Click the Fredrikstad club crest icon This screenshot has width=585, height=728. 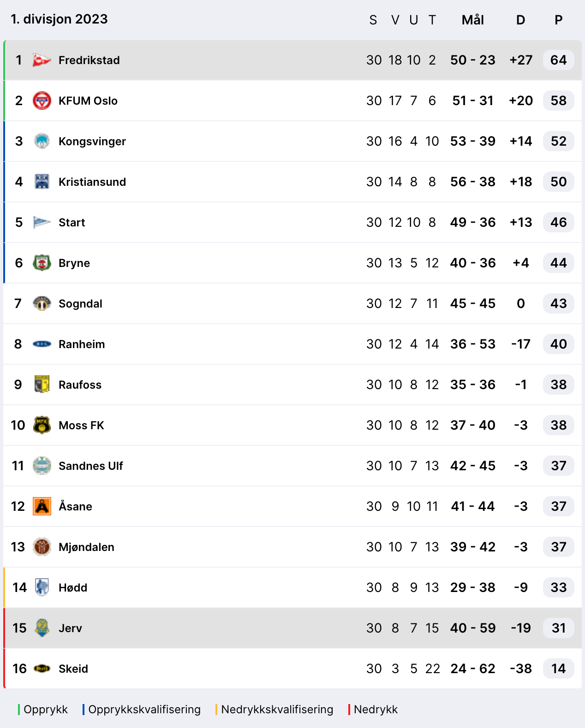click(x=42, y=60)
